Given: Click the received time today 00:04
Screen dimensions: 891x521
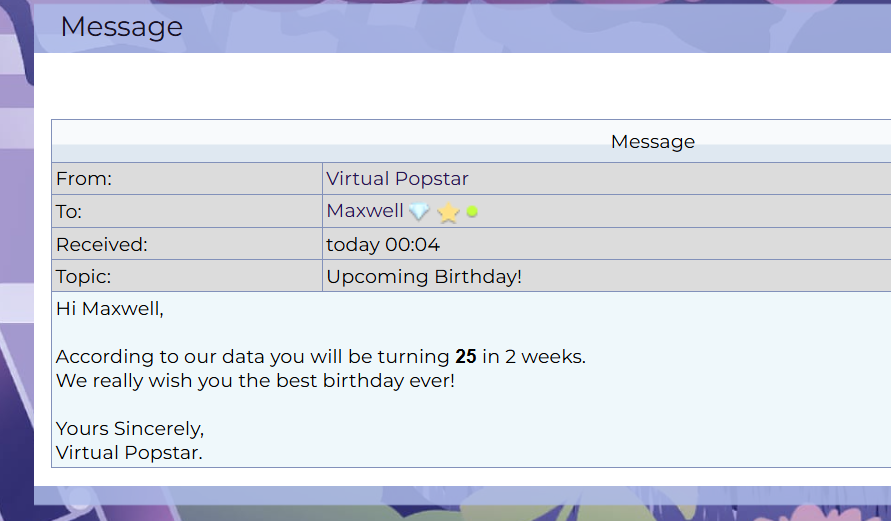Looking at the screenshot, I should coord(383,244).
